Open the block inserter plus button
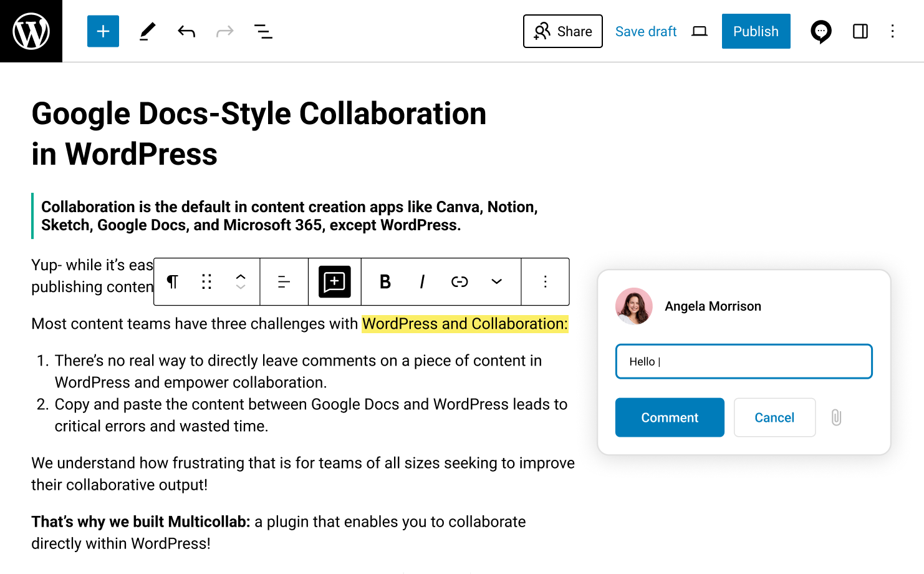This screenshot has width=924, height=574. (x=103, y=31)
